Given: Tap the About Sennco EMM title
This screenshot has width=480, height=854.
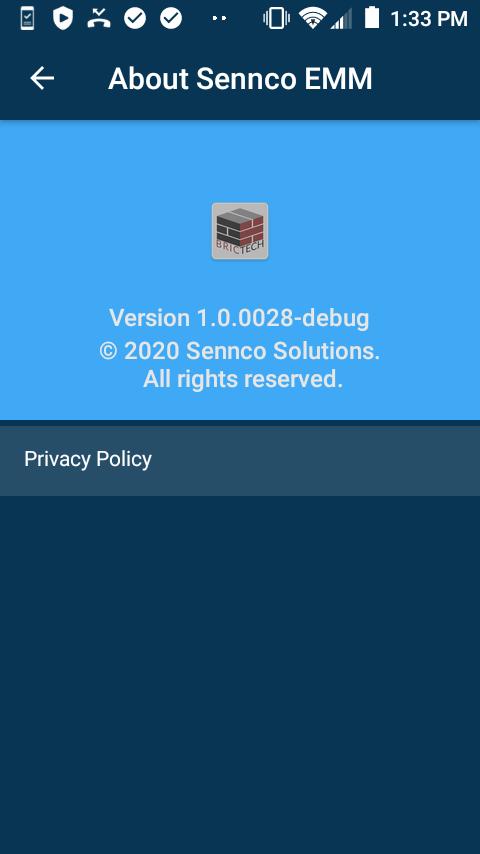Looking at the screenshot, I should 240,79.
